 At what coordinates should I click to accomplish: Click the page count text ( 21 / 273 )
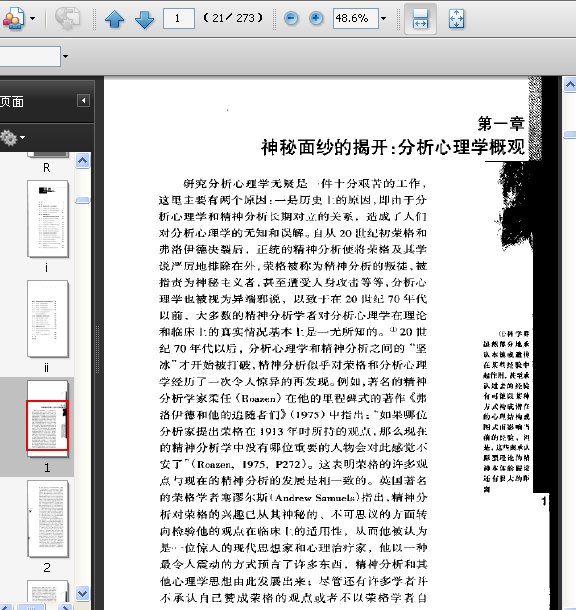[233, 18]
